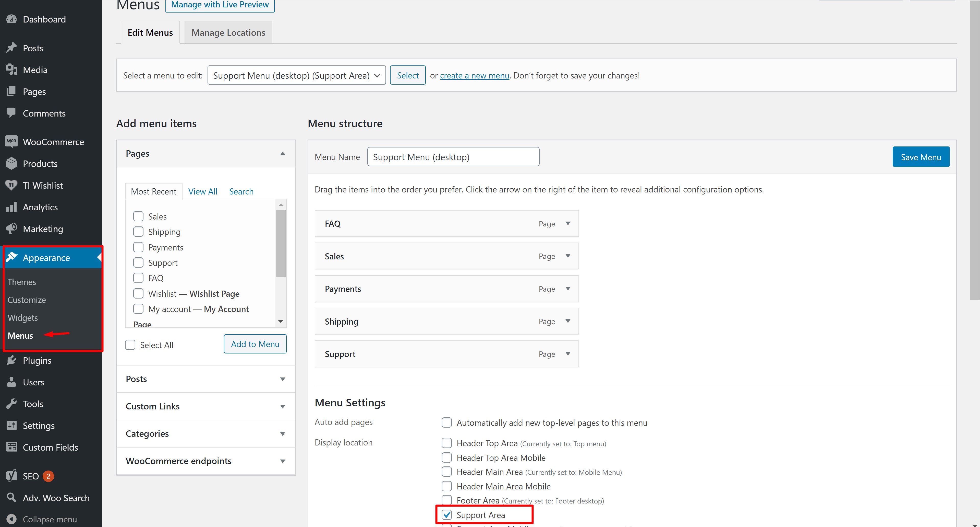Click the Media library icon

click(11, 70)
